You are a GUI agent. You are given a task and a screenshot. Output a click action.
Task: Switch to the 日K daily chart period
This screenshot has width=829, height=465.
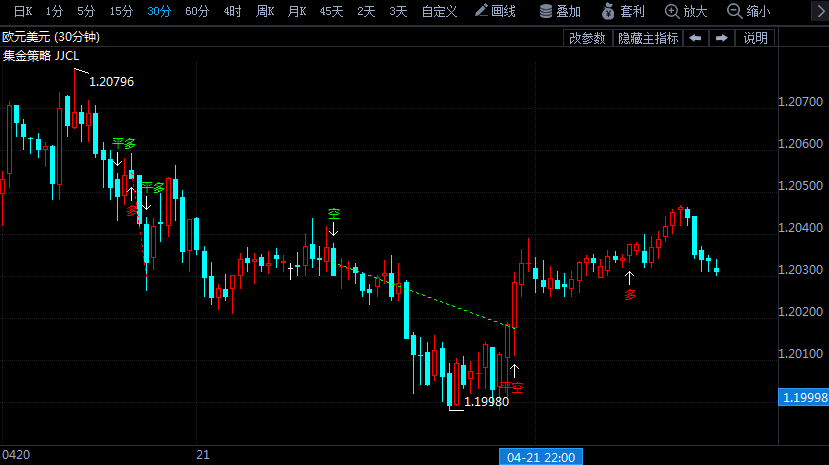click(x=23, y=11)
